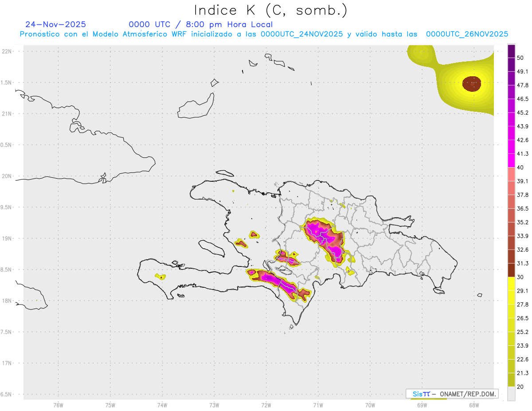Click the '49.1' color scale value
This screenshot has height=411, width=532.
pos(523,71)
